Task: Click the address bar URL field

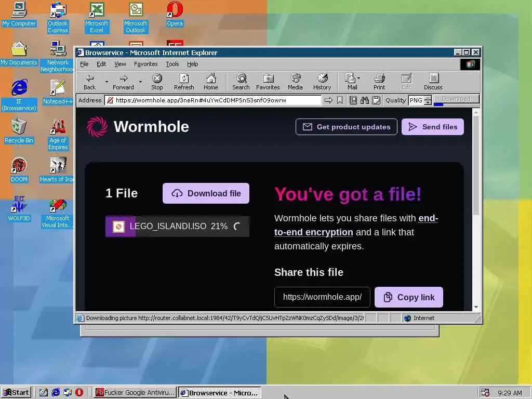Action: (x=213, y=100)
